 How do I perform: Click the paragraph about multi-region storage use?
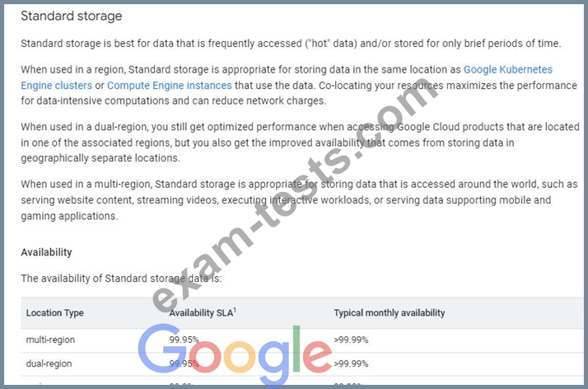coord(299,200)
